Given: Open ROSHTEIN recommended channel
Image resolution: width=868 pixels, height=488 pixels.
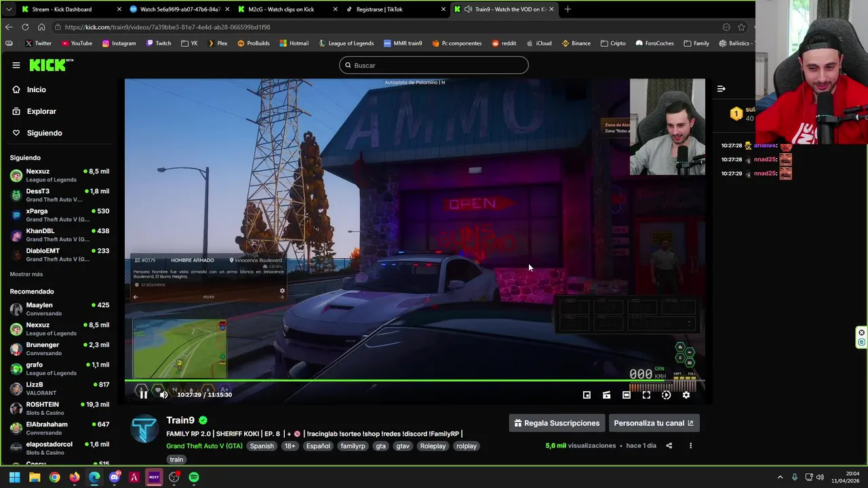Looking at the screenshot, I should click(60, 409).
